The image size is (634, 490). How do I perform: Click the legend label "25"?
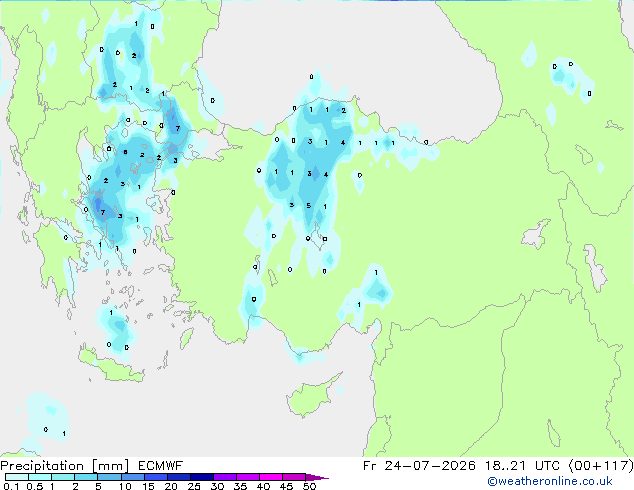pyautogui.click(x=194, y=486)
